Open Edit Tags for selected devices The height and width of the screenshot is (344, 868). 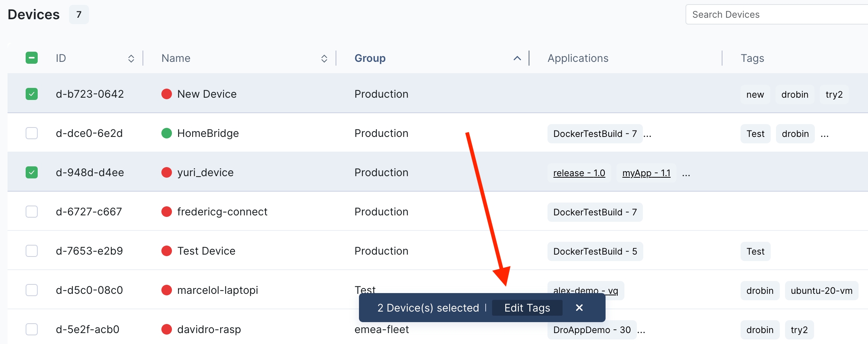(527, 308)
